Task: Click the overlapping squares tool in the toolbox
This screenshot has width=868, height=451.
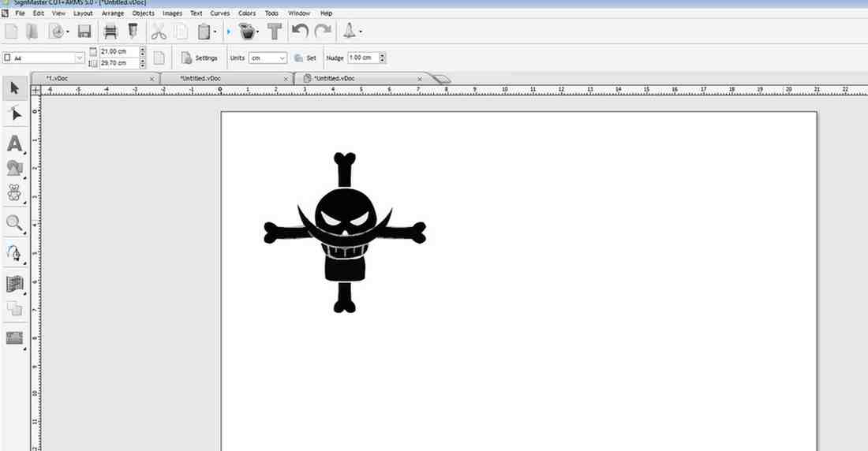Action: (x=15, y=308)
